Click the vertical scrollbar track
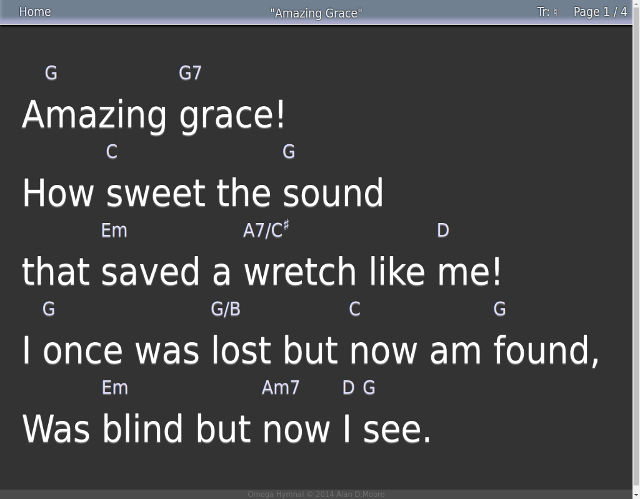 [636, 249]
